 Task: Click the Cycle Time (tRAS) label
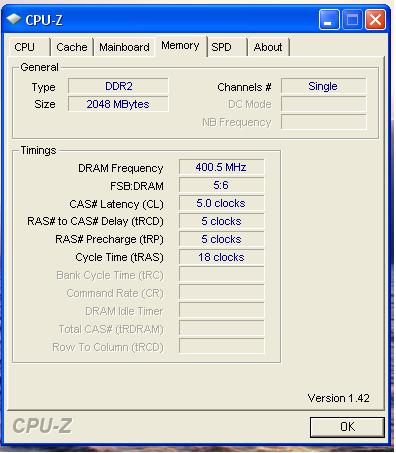click(x=119, y=257)
